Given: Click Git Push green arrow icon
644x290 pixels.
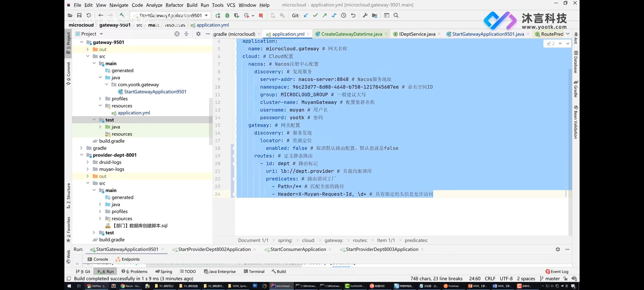Looking at the screenshot, I should coord(325,15).
